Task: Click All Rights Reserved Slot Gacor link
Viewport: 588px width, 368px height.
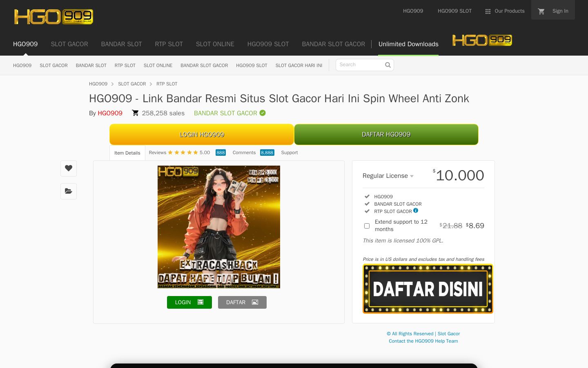Action: tap(423, 334)
